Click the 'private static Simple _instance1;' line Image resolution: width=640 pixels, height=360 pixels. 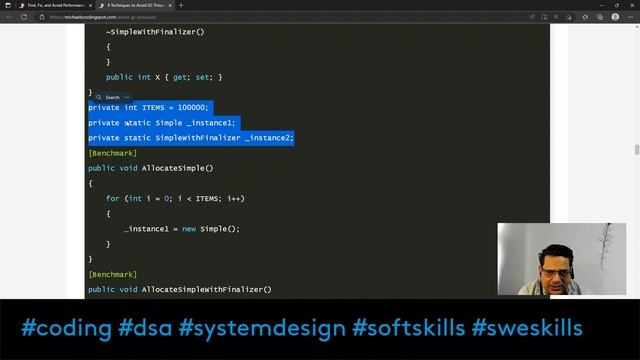coord(162,123)
